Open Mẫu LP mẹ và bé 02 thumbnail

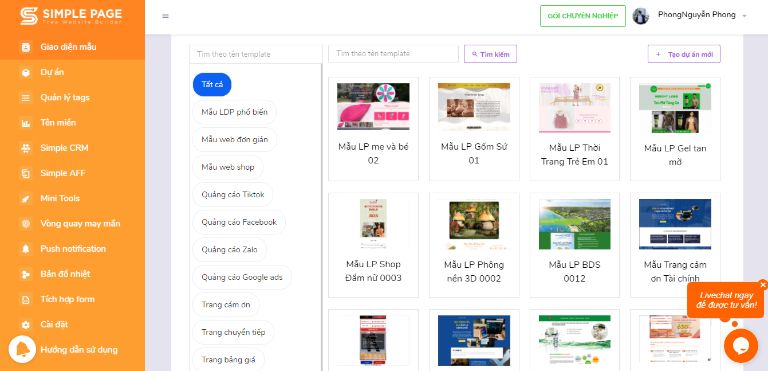click(373, 106)
